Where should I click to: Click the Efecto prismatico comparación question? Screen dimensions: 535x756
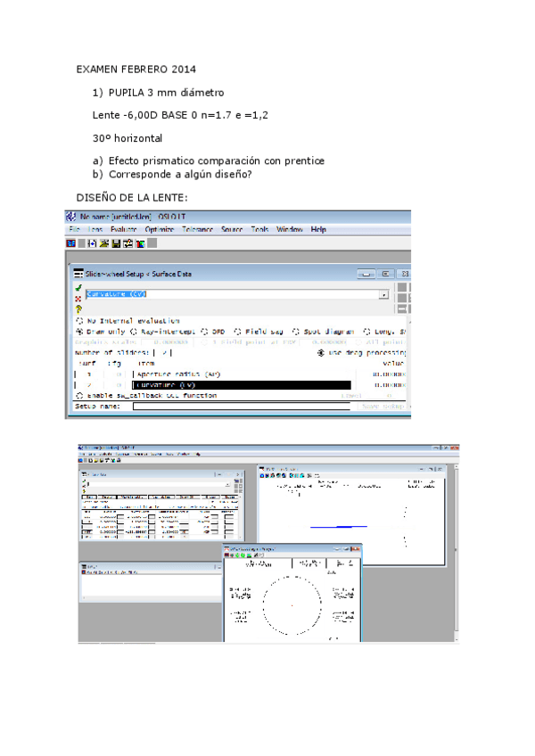tap(216, 161)
